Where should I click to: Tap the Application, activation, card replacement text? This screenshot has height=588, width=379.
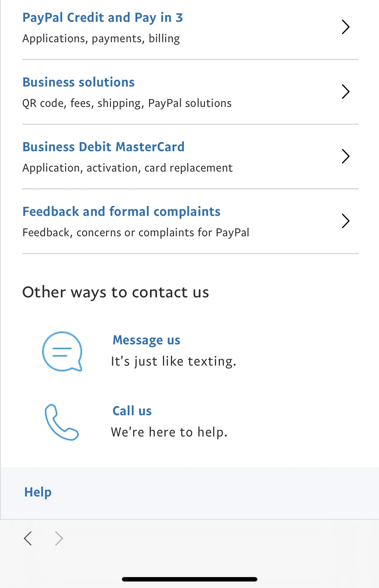click(128, 168)
